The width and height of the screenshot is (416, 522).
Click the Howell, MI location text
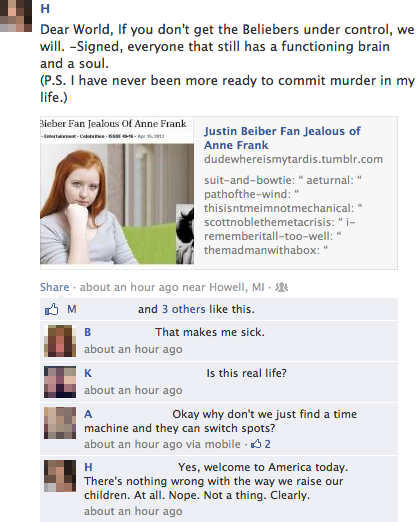[x=237, y=287]
